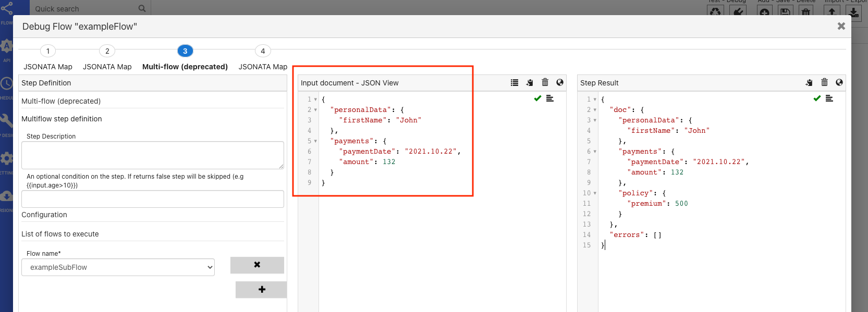The width and height of the screenshot is (868, 312).
Task: Click the trash icon in Step Result panel
Action: pyautogui.click(x=824, y=82)
